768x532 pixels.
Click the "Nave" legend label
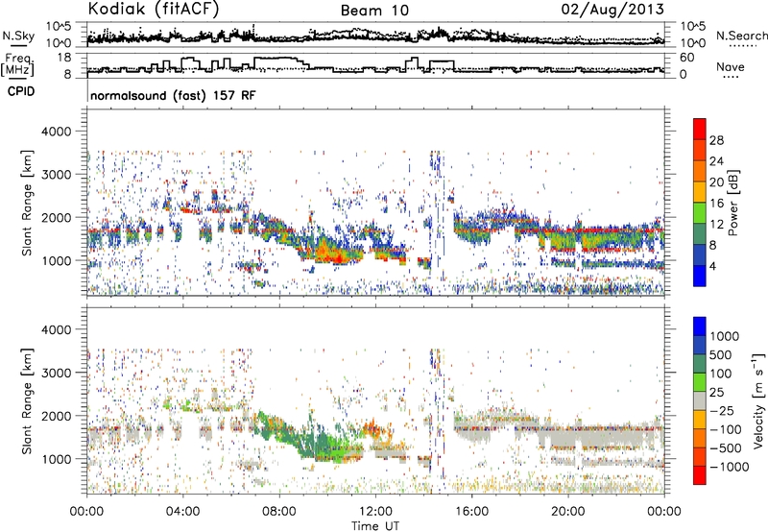point(731,66)
